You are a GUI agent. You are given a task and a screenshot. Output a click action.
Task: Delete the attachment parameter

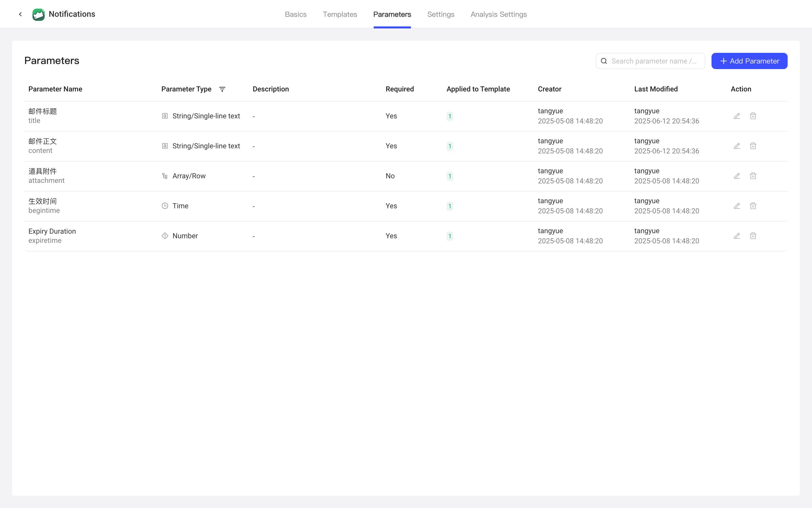click(753, 176)
